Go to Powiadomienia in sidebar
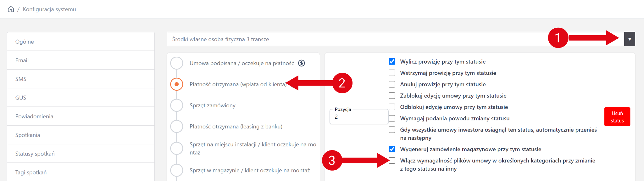Image resolution: width=644 pixels, height=181 pixels. click(34, 116)
